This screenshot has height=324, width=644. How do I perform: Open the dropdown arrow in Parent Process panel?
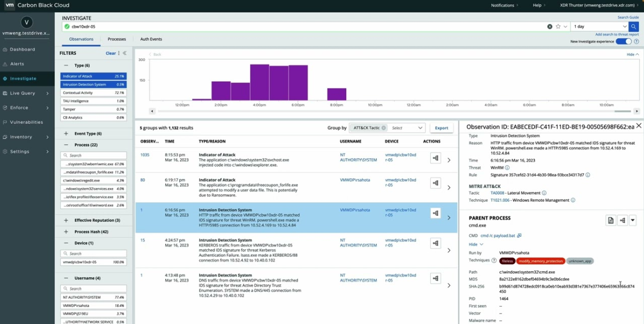633,220
